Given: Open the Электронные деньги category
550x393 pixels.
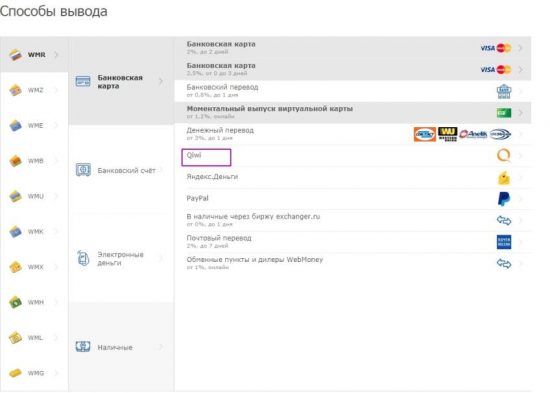Looking at the screenshot, I should click(x=121, y=258).
